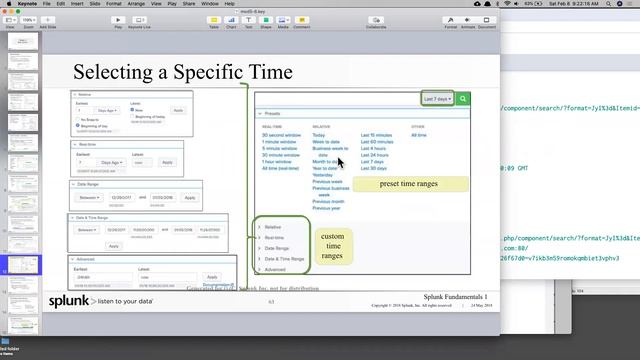Open 'Days Ago' dropdown in Real-time panel
The width and height of the screenshot is (640, 360).
point(111,162)
